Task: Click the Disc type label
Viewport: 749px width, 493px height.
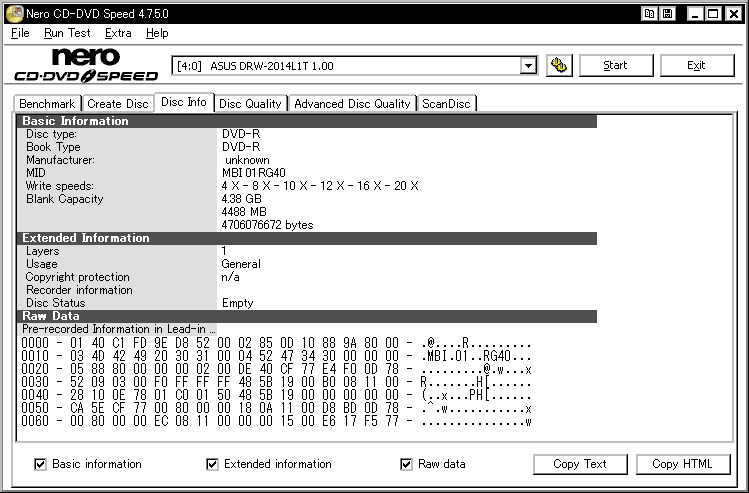Action: 51,134
